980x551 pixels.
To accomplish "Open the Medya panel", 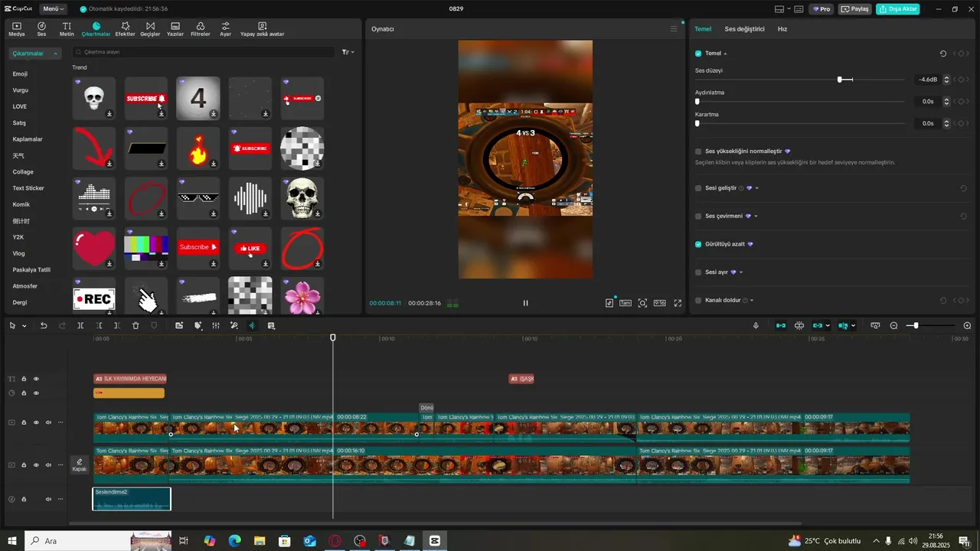I will coord(16,29).
